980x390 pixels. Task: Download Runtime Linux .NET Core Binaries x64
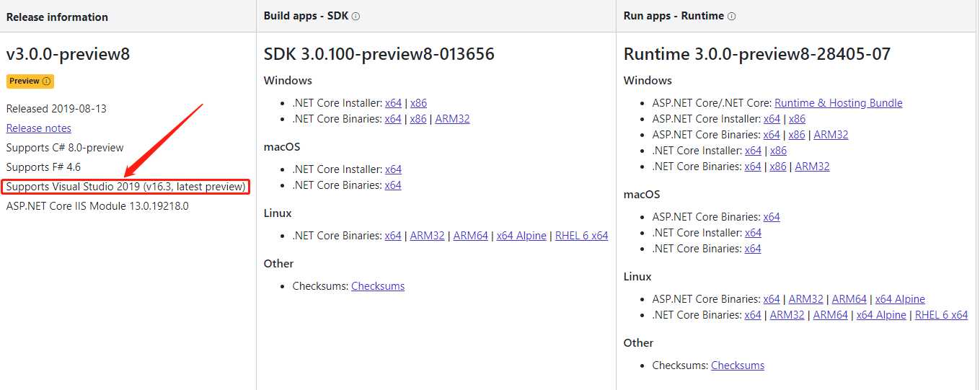(x=753, y=315)
